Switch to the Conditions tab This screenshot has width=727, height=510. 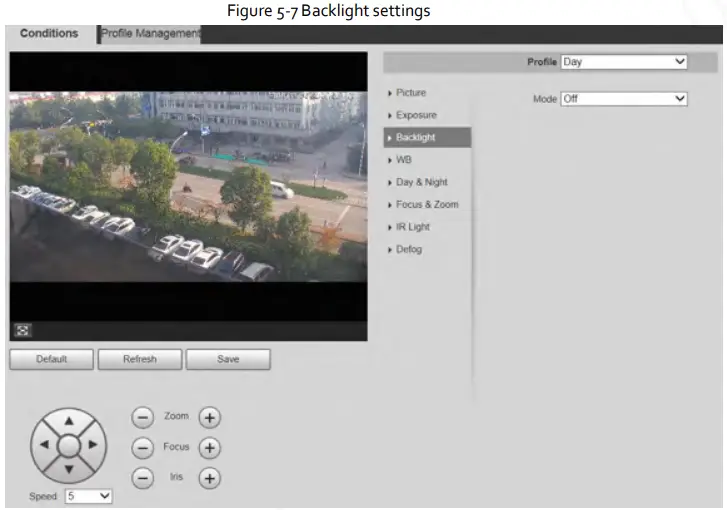[x=49, y=33]
